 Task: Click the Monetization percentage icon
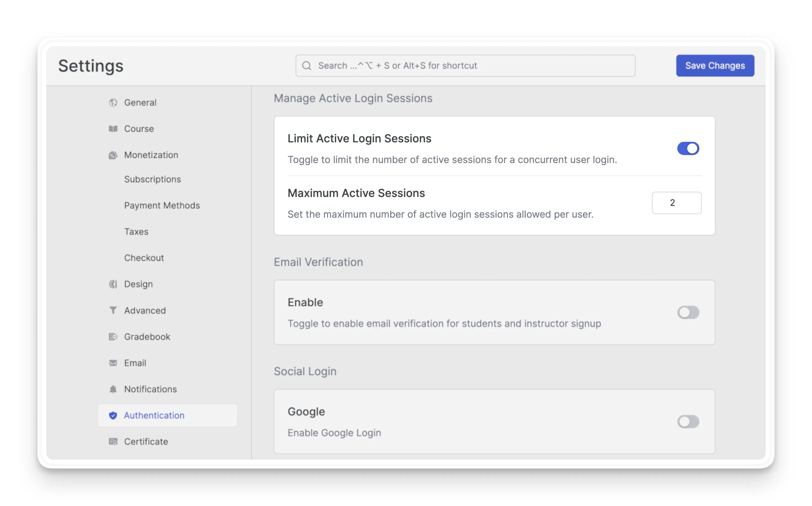(x=113, y=155)
